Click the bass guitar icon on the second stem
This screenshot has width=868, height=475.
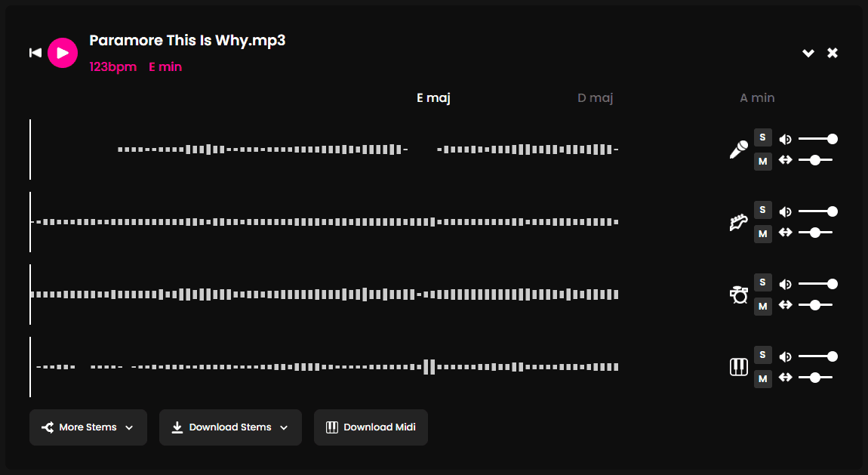point(738,221)
